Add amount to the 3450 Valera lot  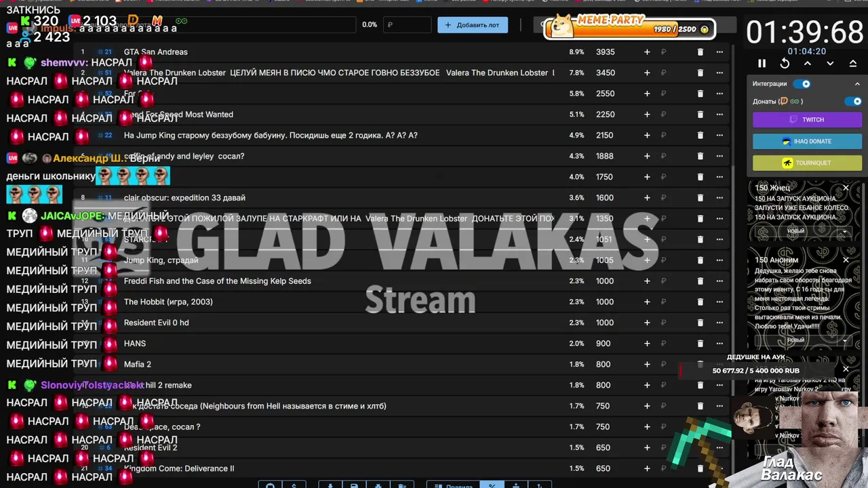click(647, 73)
